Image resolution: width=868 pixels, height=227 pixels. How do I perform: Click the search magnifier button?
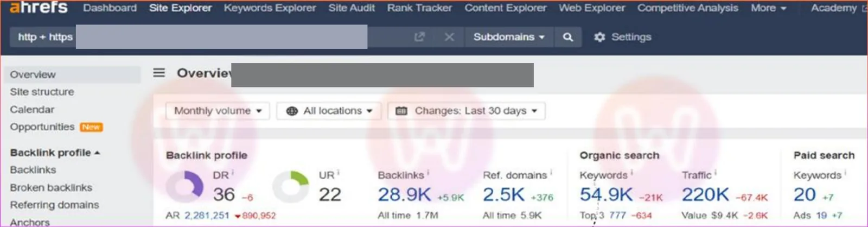coord(568,37)
